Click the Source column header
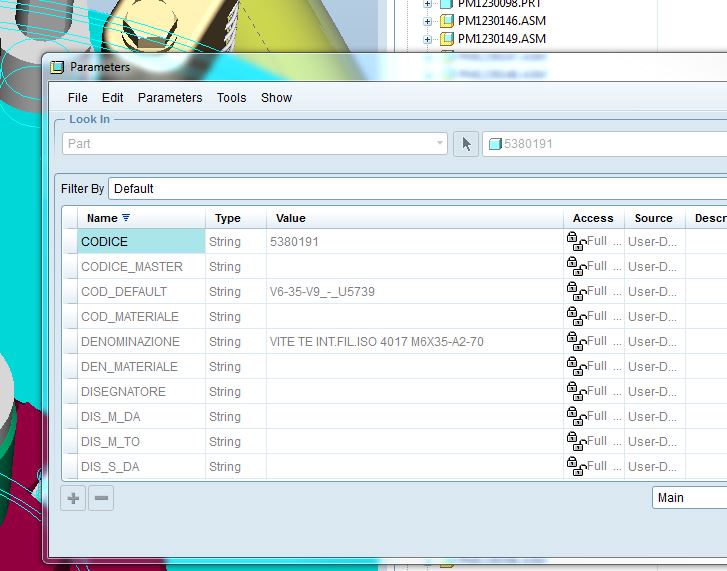Screen dimensions: 727x571 pos(654,218)
